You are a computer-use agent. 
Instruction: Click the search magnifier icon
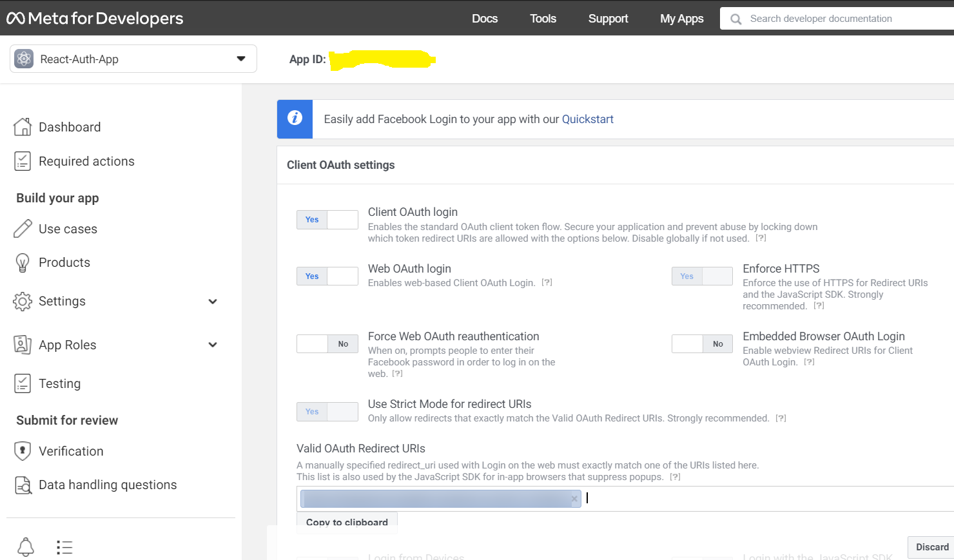735,19
